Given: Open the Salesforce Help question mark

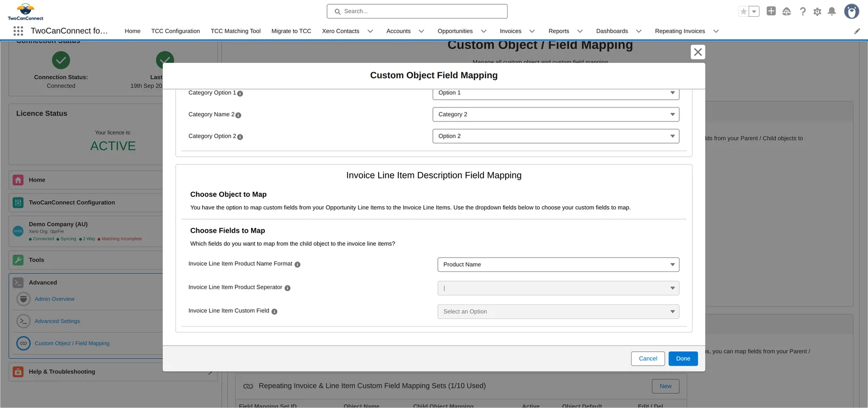Looking at the screenshot, I should click(803, 11).
